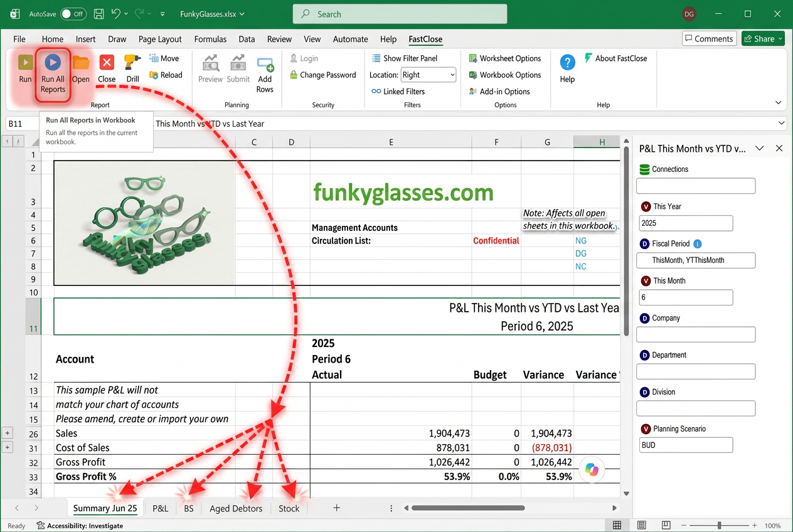Switch to the Data ribbon tab
The width and height of the screenshot is (793, 532).
pyautogui.click(x=247, y=39)
